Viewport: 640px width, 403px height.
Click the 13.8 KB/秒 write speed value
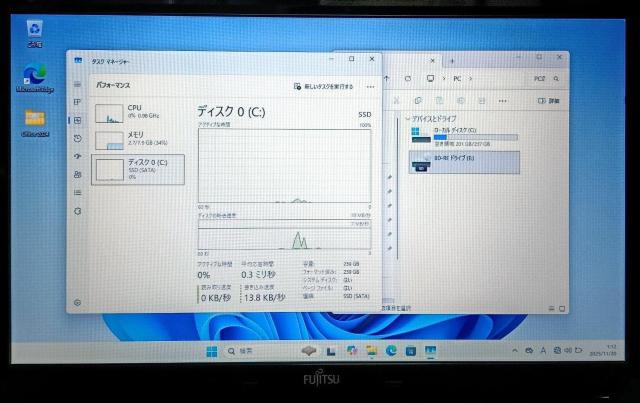click(264, 298)
